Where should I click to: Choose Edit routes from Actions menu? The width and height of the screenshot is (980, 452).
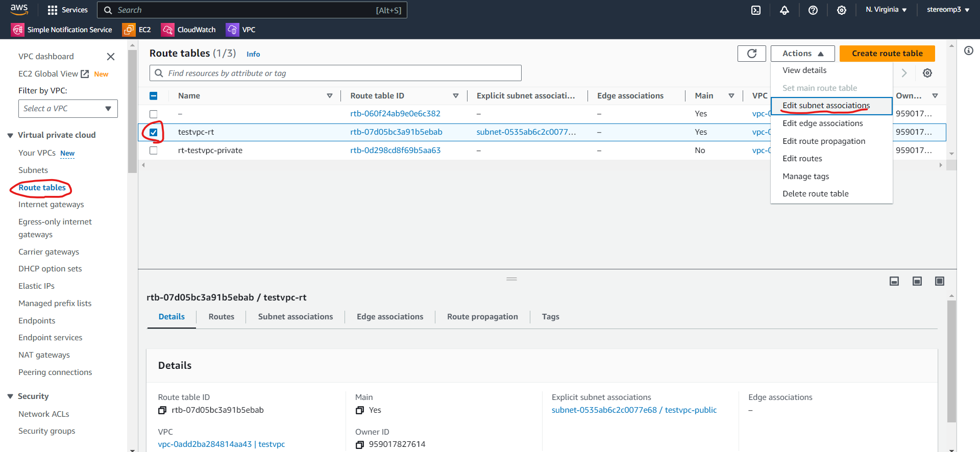click(831, 159)
